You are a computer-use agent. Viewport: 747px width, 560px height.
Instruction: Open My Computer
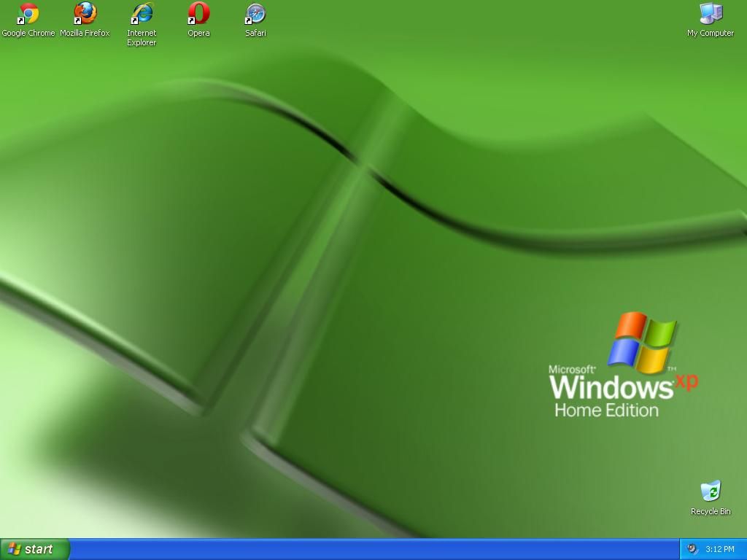(x=709, y=13)
